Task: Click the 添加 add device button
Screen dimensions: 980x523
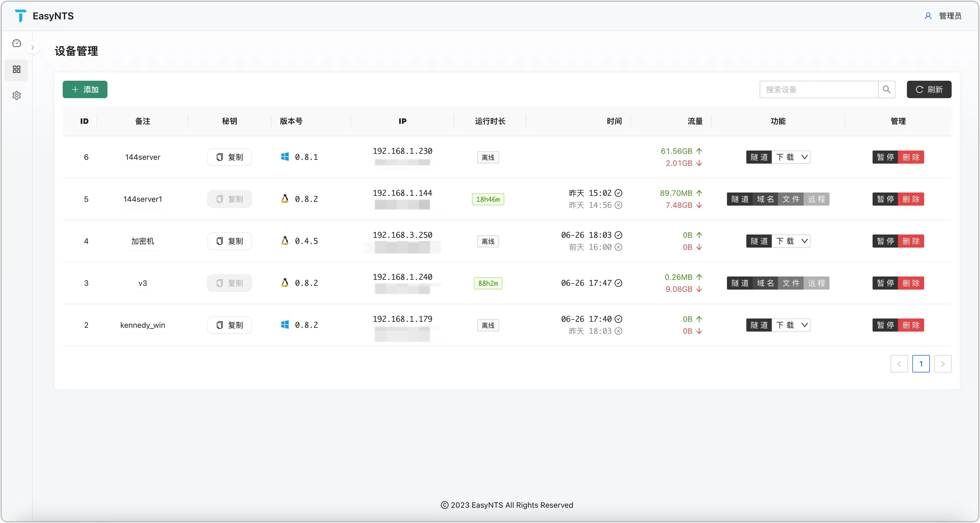Action: click(85, 89)
